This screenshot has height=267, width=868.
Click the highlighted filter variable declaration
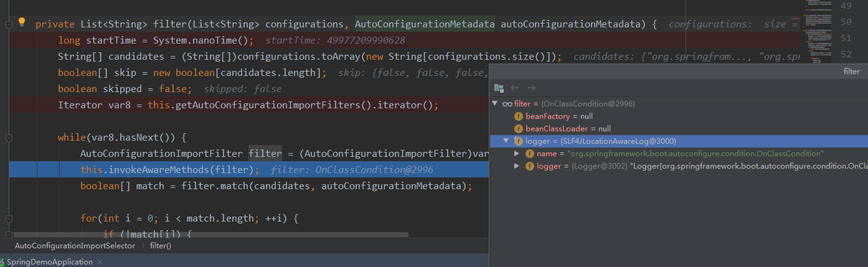[265, 154]
